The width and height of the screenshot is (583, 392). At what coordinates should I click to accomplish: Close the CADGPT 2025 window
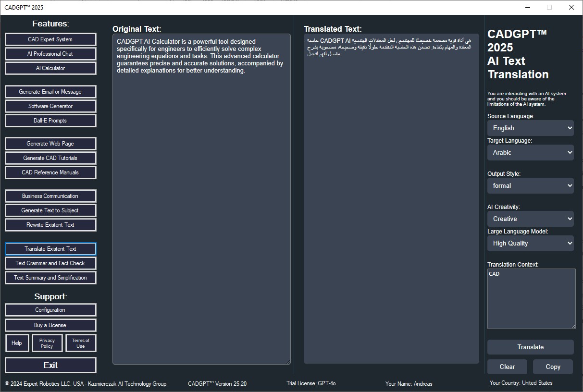tap(571, 7)
